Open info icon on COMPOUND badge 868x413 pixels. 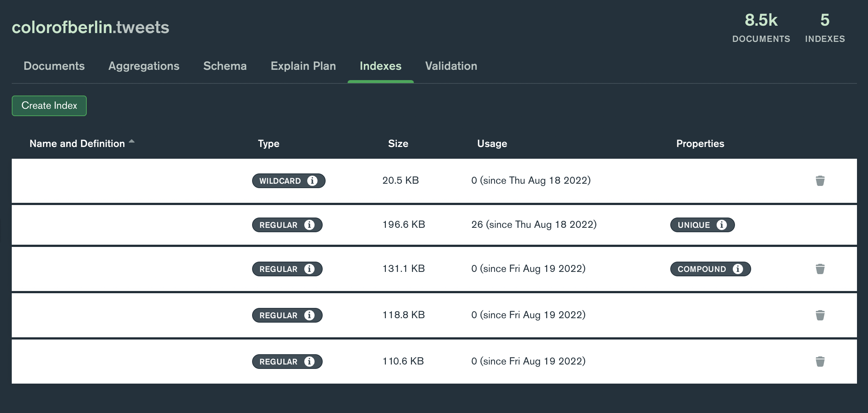[738, 269]
